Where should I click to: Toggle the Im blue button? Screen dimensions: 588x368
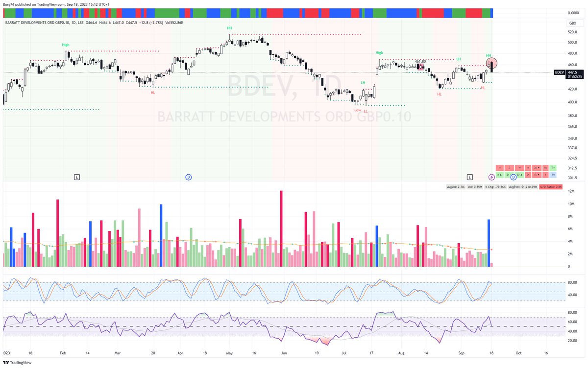pos(553,175)
